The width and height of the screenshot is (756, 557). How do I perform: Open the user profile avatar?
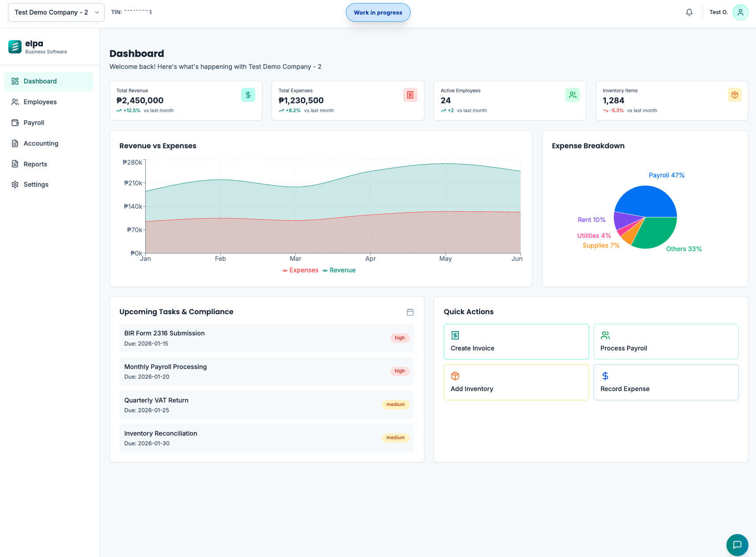coord(741,12)
